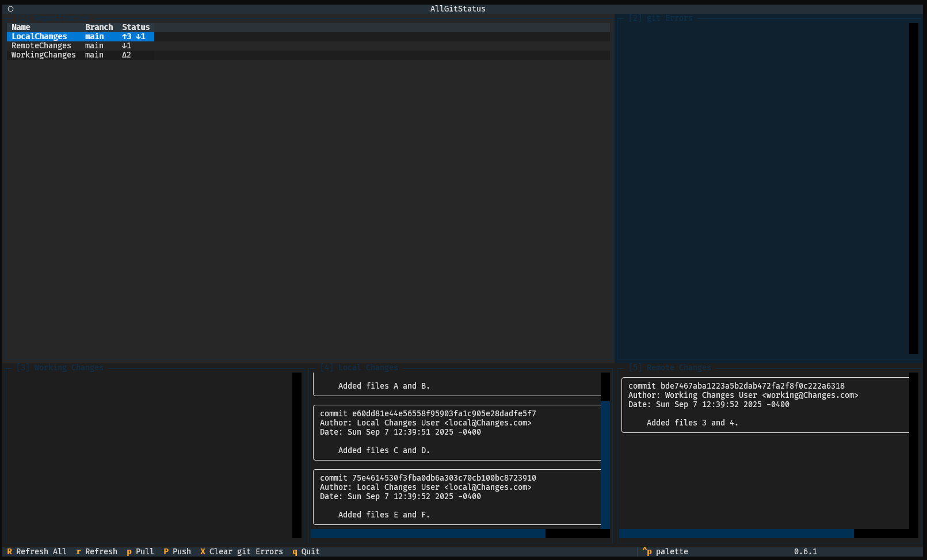The height and width of the screenshot is (560, 927).
Task: Click main branch cell for WorkingChanges
Action: coord(94,55)
